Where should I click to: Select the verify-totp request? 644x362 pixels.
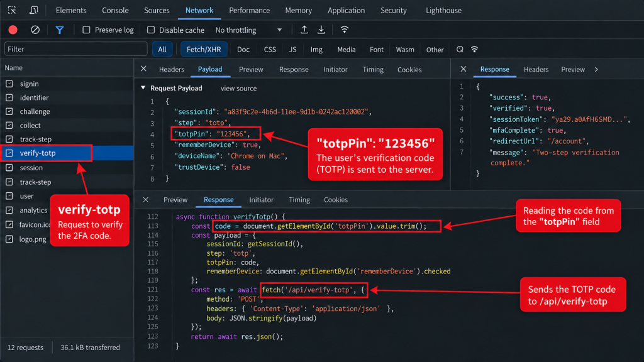click(x=67, y=153)
